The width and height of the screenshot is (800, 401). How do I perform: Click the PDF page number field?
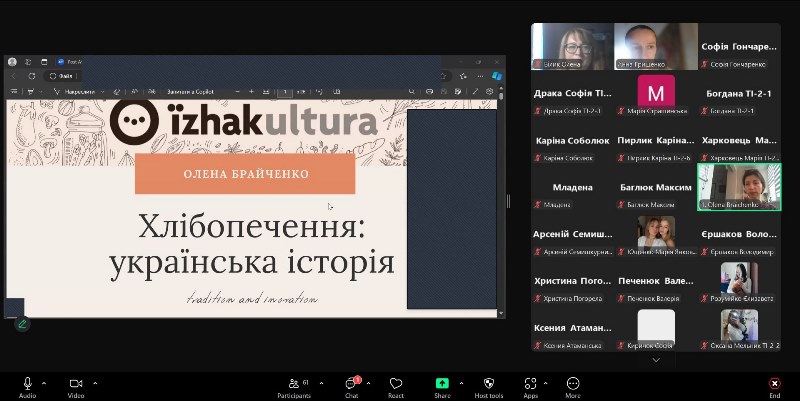coord(285,92)
